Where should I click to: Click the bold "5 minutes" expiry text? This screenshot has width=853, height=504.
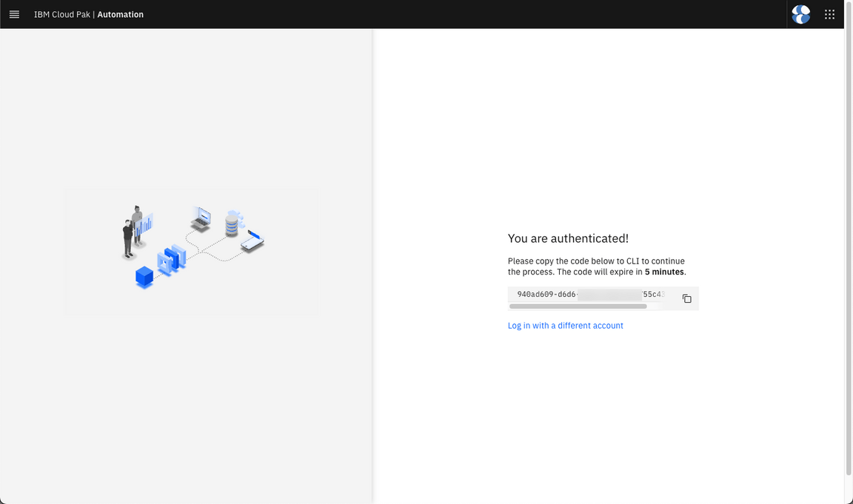[664, 272]
